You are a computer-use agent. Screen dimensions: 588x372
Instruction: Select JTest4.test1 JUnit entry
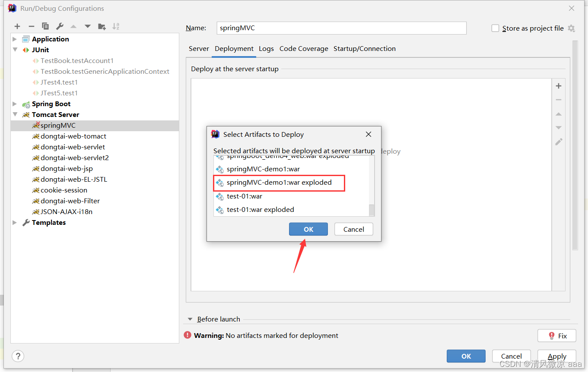point(95,82)
